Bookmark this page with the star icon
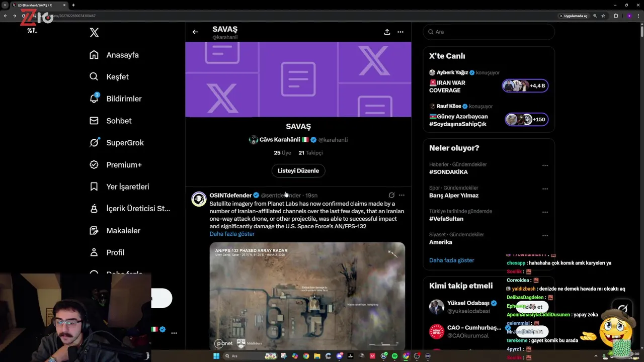The width and height of the screenshot is (644, 362). click(603, 16)
